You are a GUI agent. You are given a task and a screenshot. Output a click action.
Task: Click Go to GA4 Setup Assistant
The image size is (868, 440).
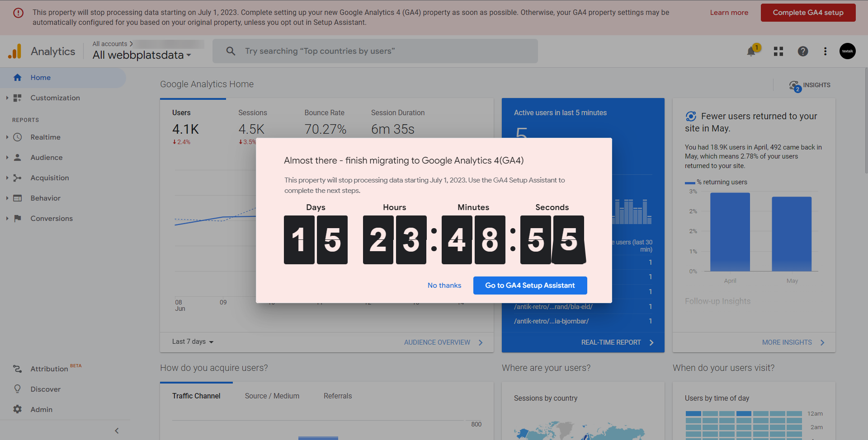530,286
